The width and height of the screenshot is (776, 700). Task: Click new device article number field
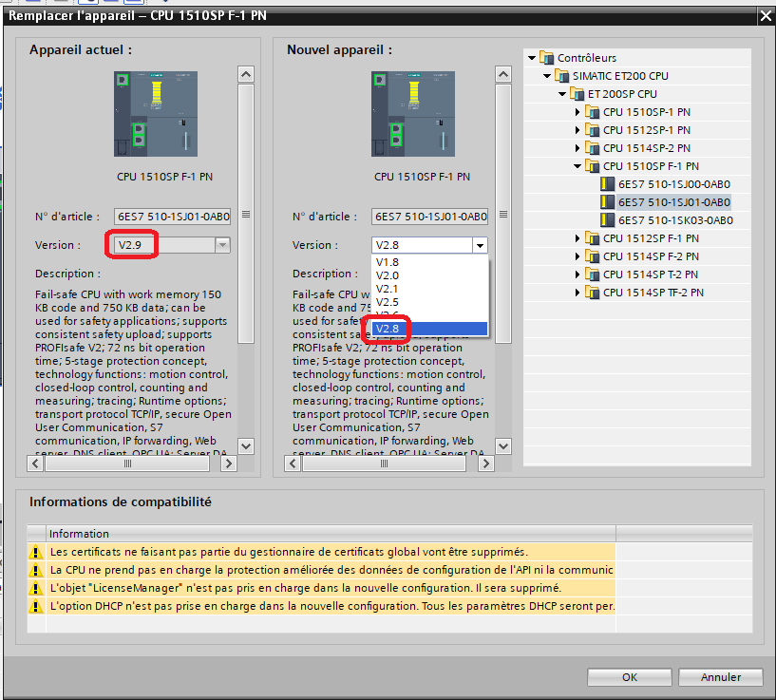point(430,217)
